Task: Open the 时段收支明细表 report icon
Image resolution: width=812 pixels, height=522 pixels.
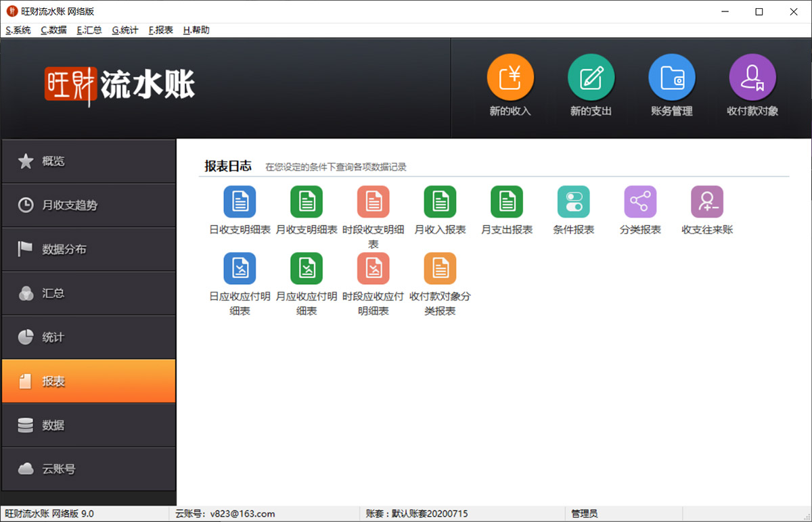Action: point(373,201)
